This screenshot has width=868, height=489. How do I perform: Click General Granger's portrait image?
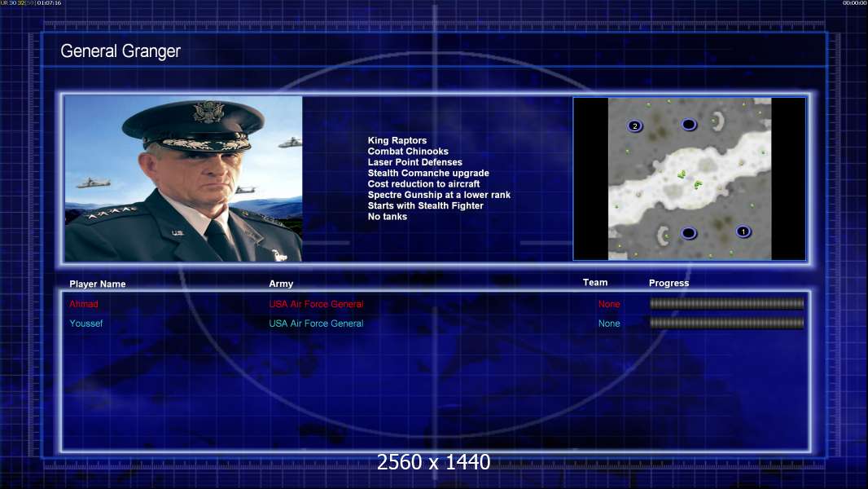183,178
